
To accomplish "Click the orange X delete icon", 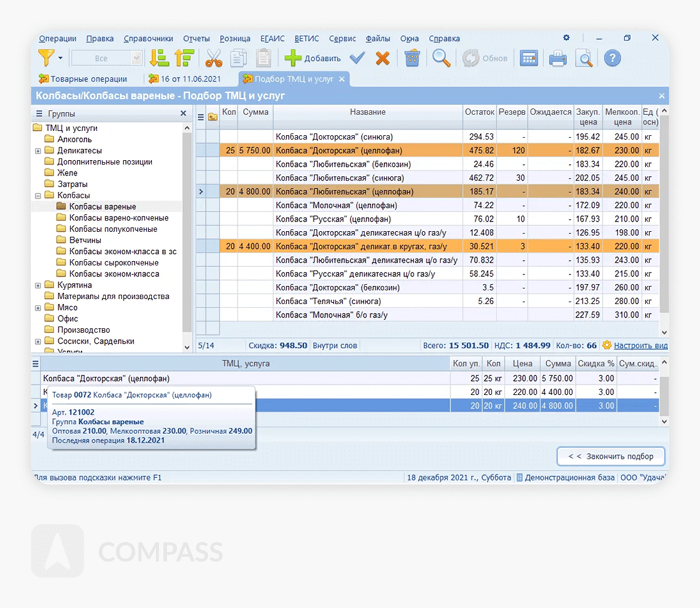I will click(x=382, y=58).
